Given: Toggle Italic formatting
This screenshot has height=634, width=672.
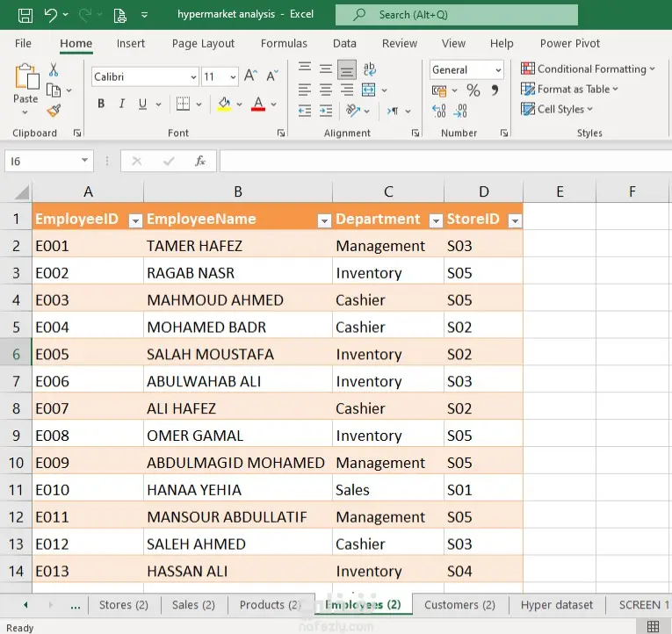Looking at the screenshot, I should point(122,104).
